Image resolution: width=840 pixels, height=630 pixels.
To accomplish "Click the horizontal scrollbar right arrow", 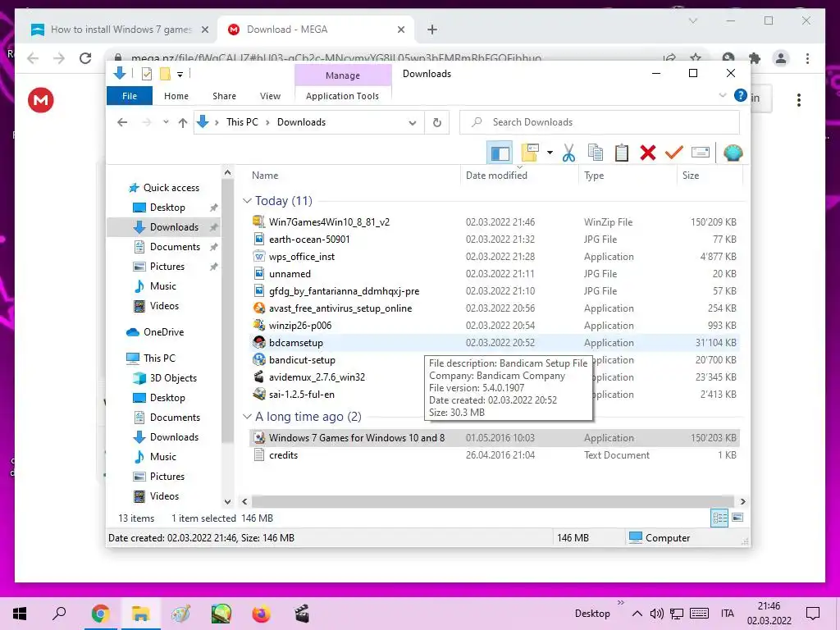I will (x=742, y=501).
